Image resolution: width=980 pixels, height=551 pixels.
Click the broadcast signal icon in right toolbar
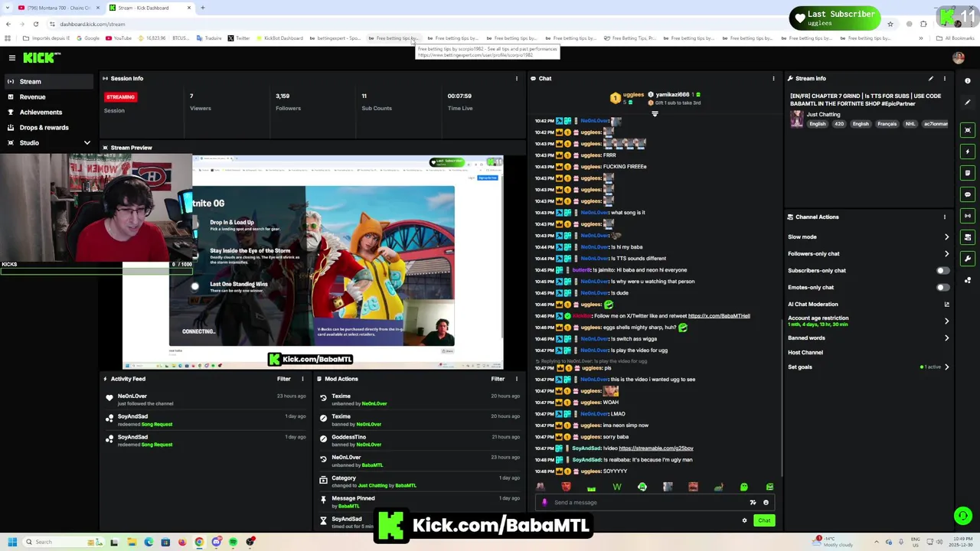click(x=968, y=216)
